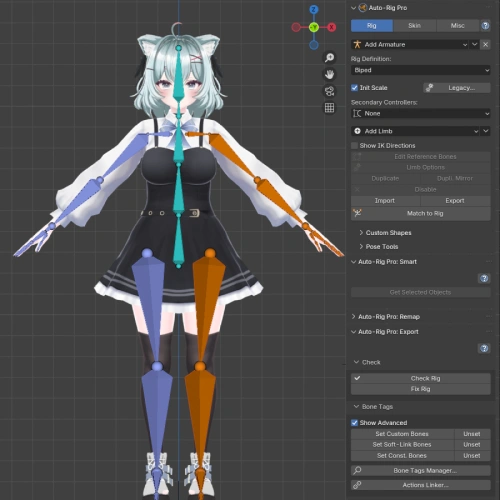Toggle the Init Scale checkbox
Screen dimensions: 500x500
(355, 88)
